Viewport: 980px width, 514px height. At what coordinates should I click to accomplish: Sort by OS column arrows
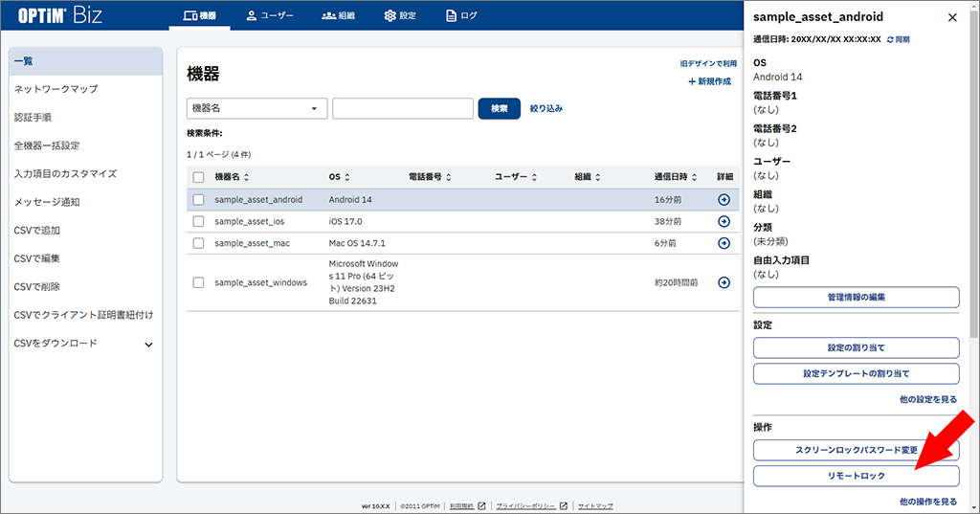tap(347, 178)
